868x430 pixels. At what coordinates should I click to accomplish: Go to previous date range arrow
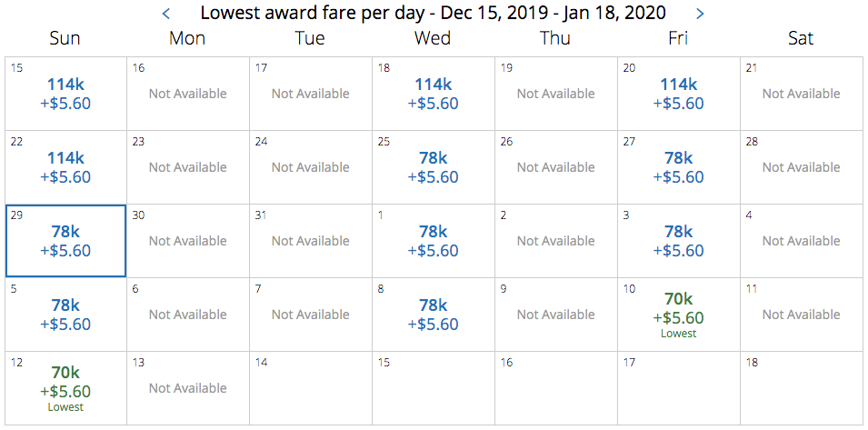pyautogui.click(x=166, y=14)
